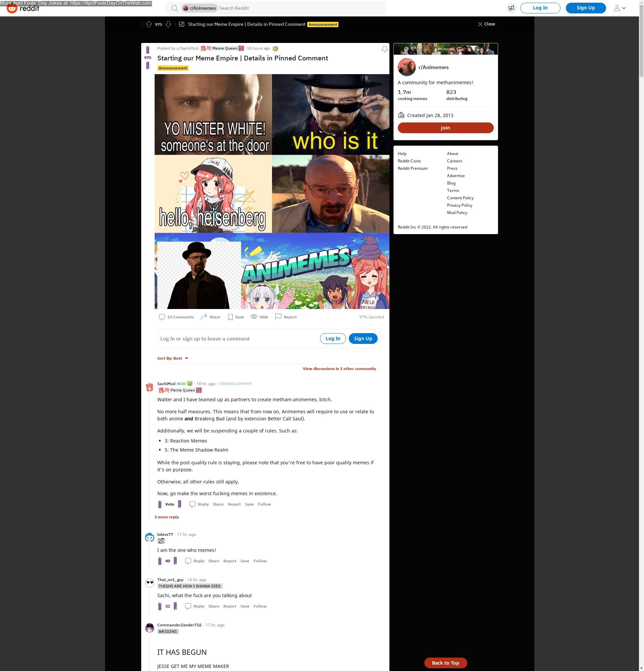Screen dimensions: 644x671
Task: Join the r/Animemes community
Action: pyautogui.click(x=445, y=128)
